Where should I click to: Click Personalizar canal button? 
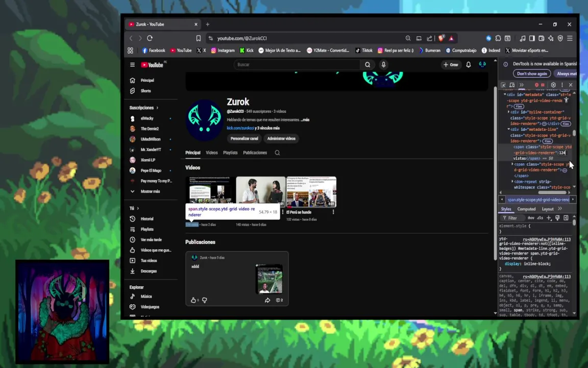coord(244,139)
